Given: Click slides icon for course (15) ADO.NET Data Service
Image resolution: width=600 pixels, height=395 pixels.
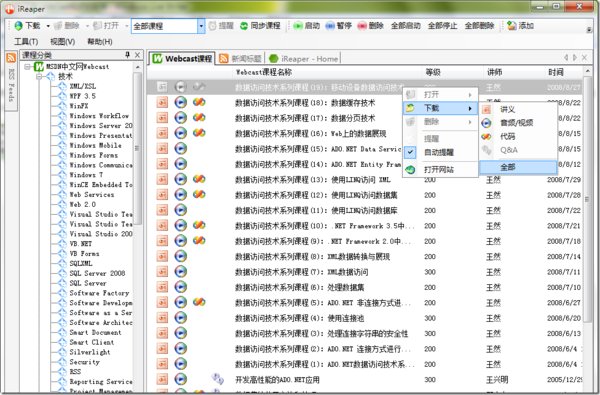Looking at the screenshot, I should [x=162, y=149].
